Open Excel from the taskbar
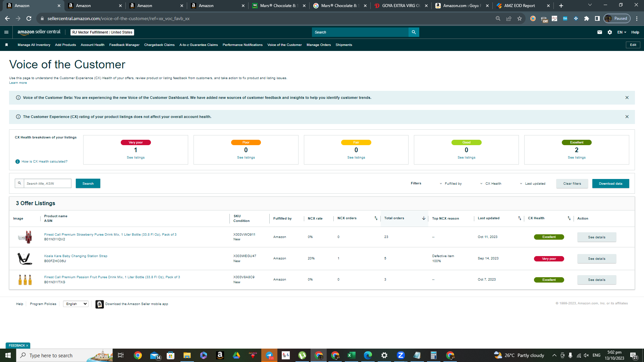This screenshot has height=362, width=644. click(351, 355)
